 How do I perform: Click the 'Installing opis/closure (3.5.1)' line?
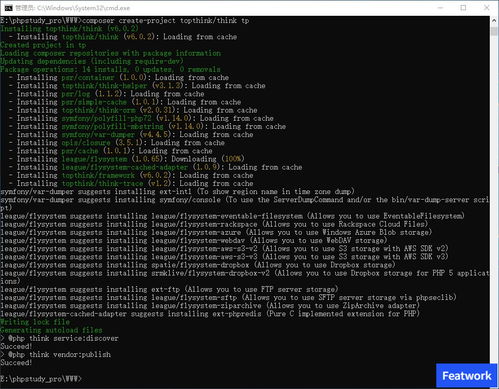point(117,143)
